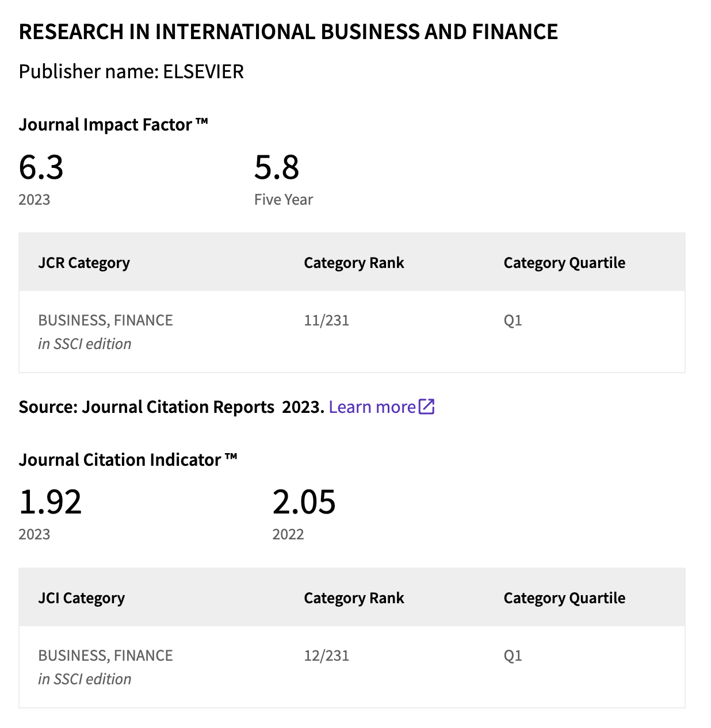Open the Learn more link
711x728 pixels.
click(x=372, y=407)
